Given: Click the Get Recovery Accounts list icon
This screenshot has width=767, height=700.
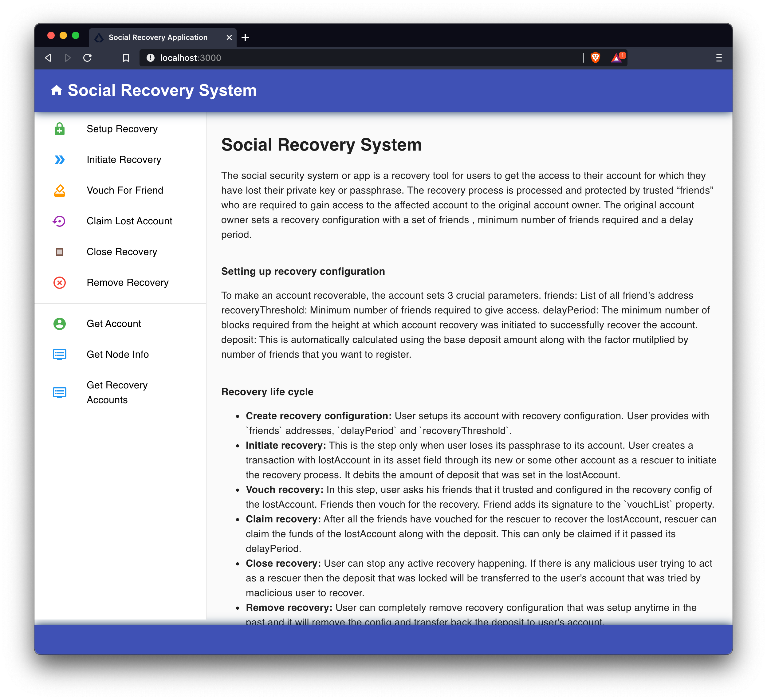Looking at the screenshot, I should (x=59, y=393).
